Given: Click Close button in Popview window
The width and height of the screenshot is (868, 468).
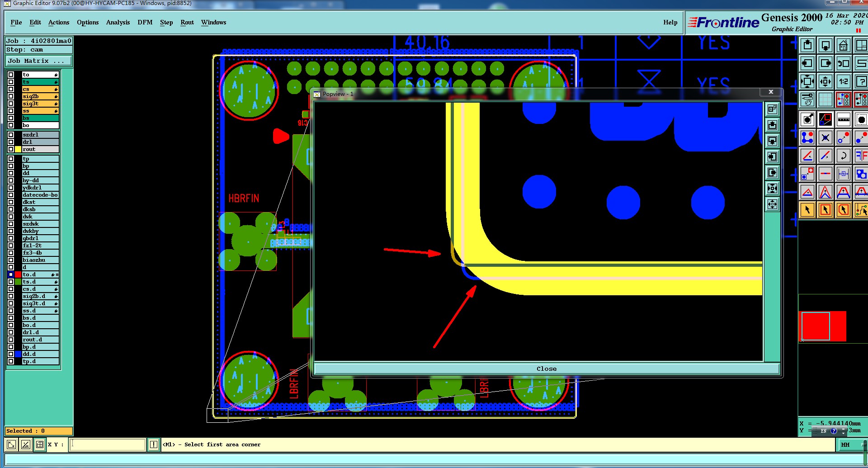Looking at the screenshot, I should point(547,369).
